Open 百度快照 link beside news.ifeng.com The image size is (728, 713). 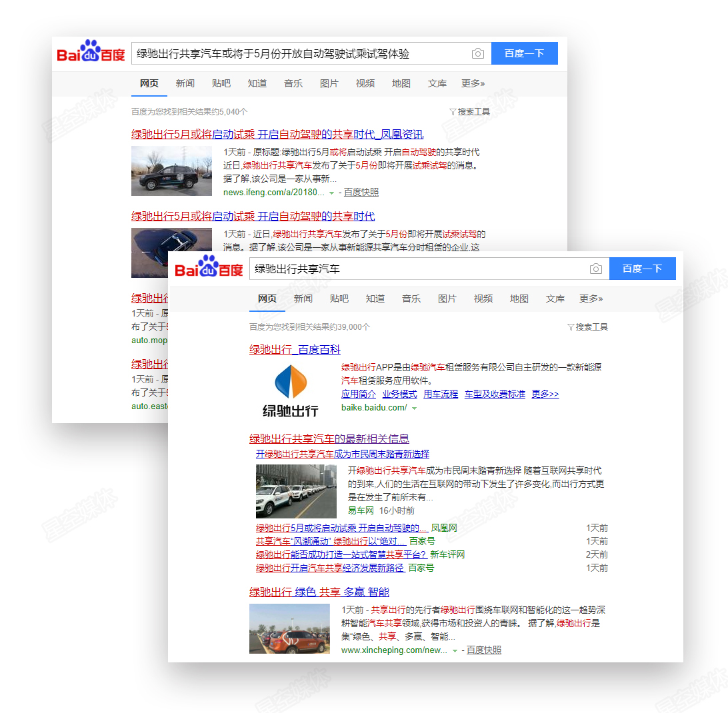point(361,192)
